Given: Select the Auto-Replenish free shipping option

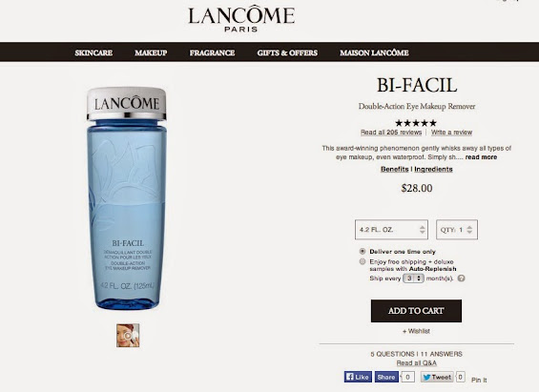Looking at the screenshot, I should 362,261.
